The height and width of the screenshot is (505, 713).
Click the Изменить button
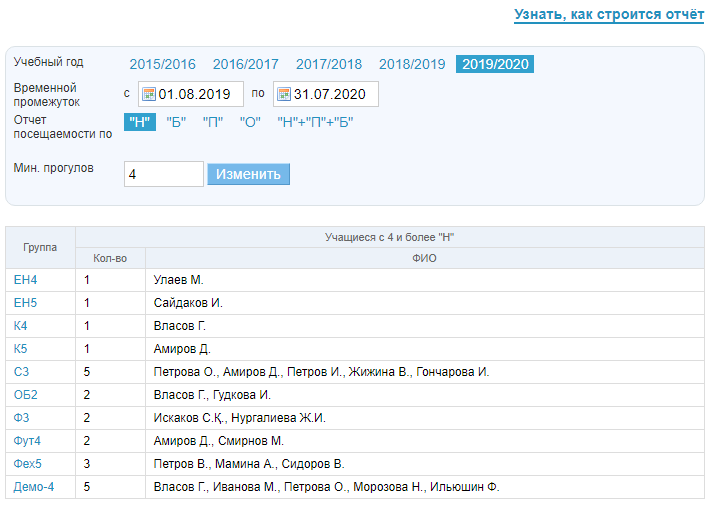coord(248,174)
